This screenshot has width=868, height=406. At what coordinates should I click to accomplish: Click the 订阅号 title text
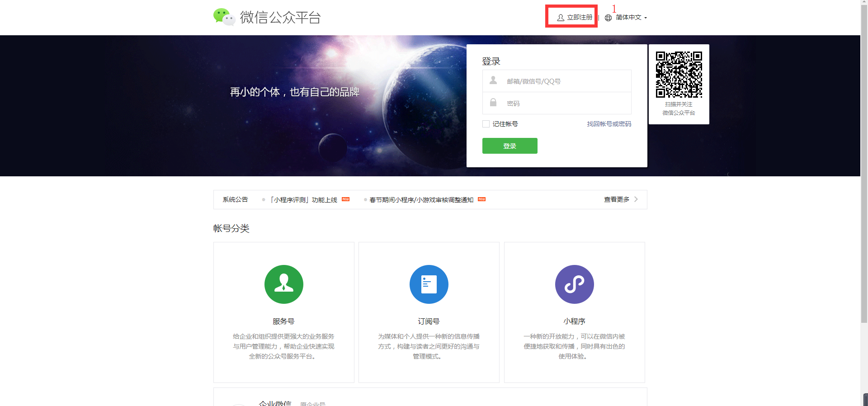(429, 321)
